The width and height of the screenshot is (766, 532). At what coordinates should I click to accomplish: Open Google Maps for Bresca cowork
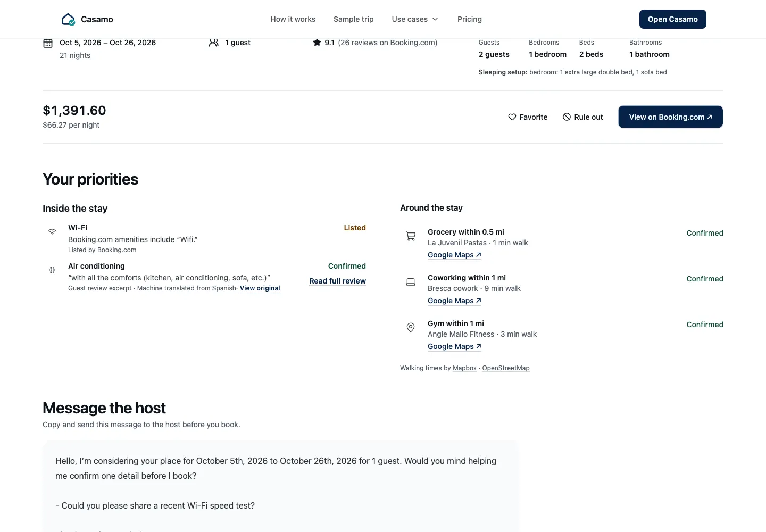(x=454, y=301)
